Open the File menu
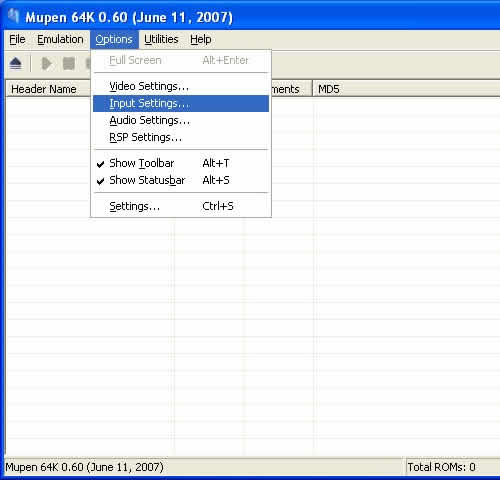 pos(17,39)
